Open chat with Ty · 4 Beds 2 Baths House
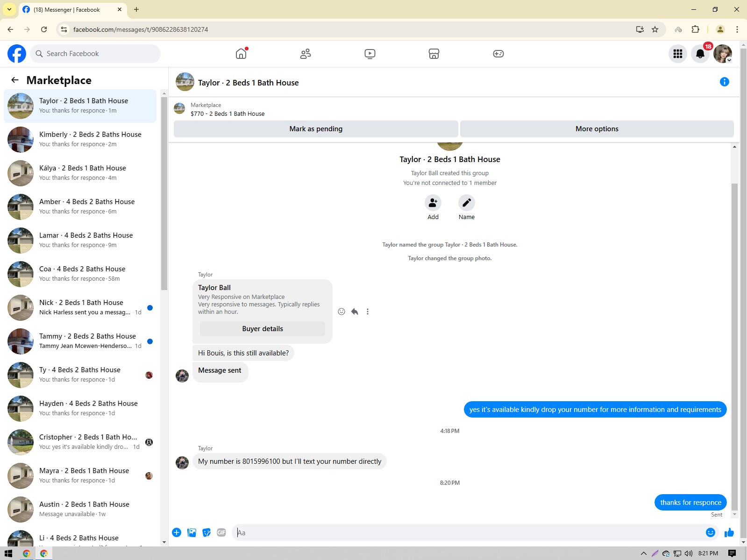The image size is (747, 560). click(80, 375)
